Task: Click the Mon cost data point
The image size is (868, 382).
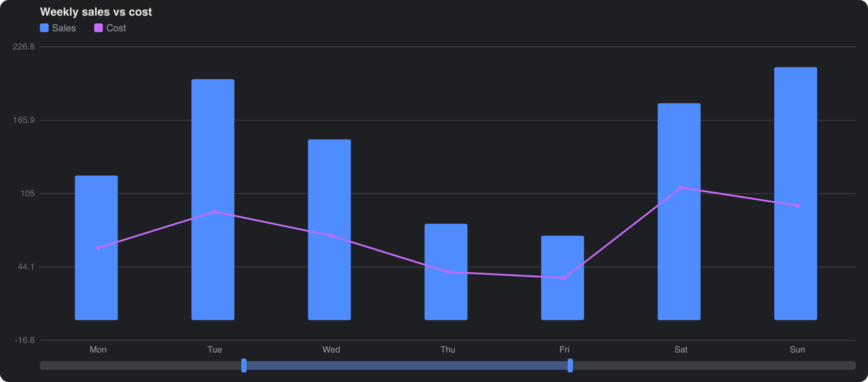Action: coord(98,248)
